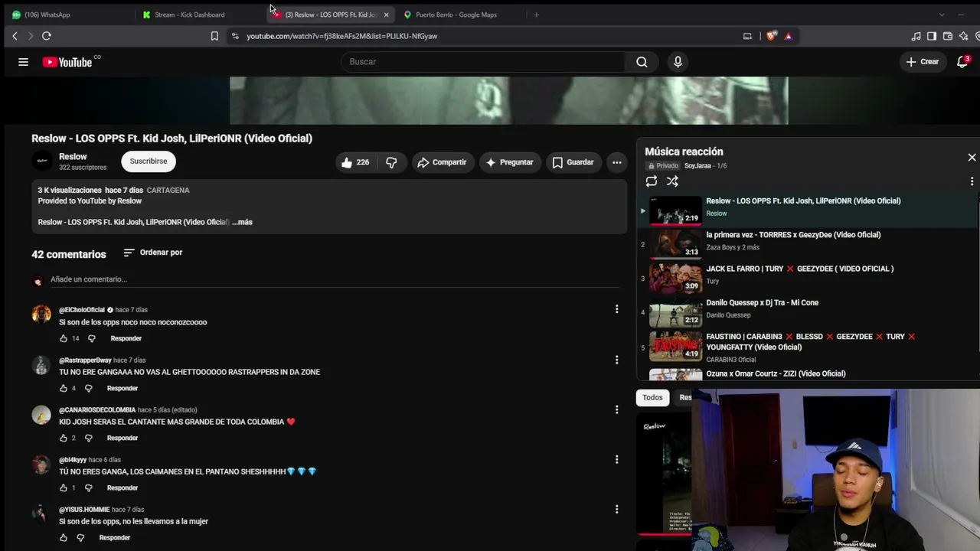Open Brave Shields panel
980x551 pixels.
pos(771,36)
